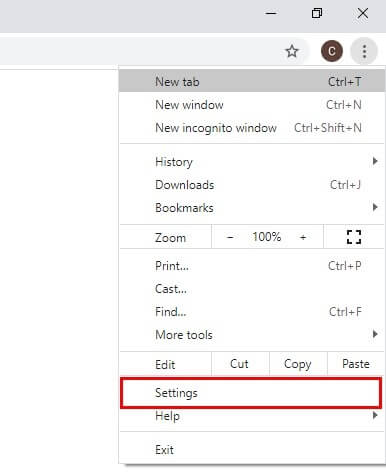The image size is (386, 472).
Task: Bookmark this page with the star icon
Action: [292, 51]
